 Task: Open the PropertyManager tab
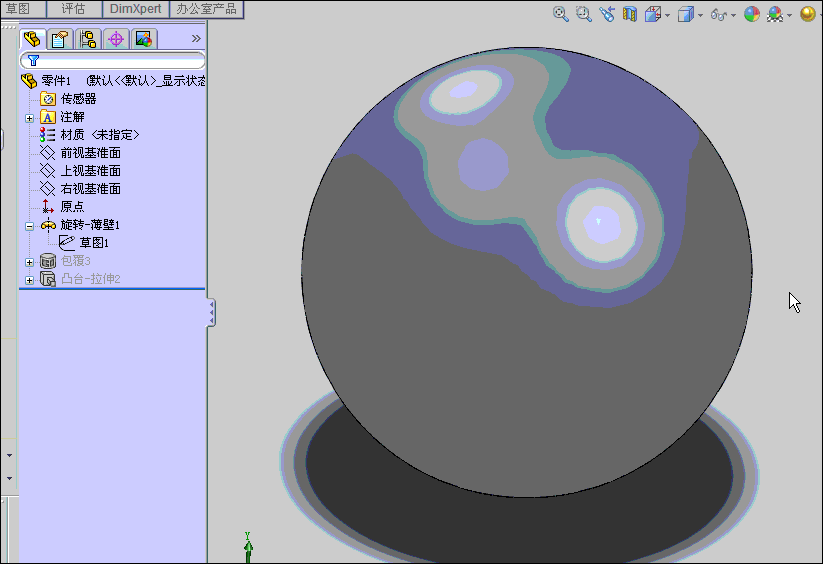tap(60, 39)
